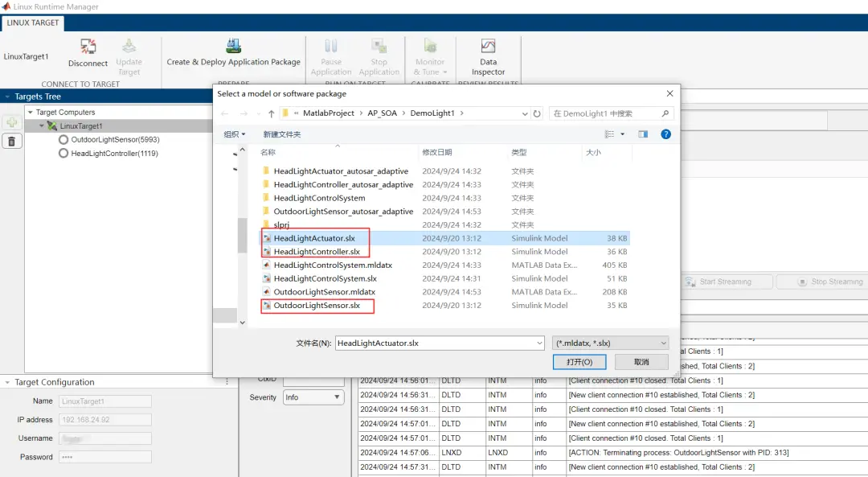Go back in file dialog
Screen dimensions: 868x477
pos(225,113)
